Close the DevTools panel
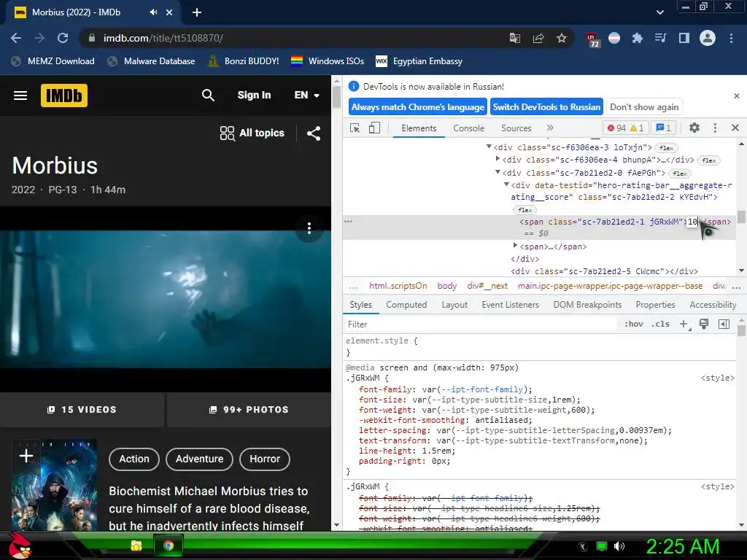 coord(735,128)
